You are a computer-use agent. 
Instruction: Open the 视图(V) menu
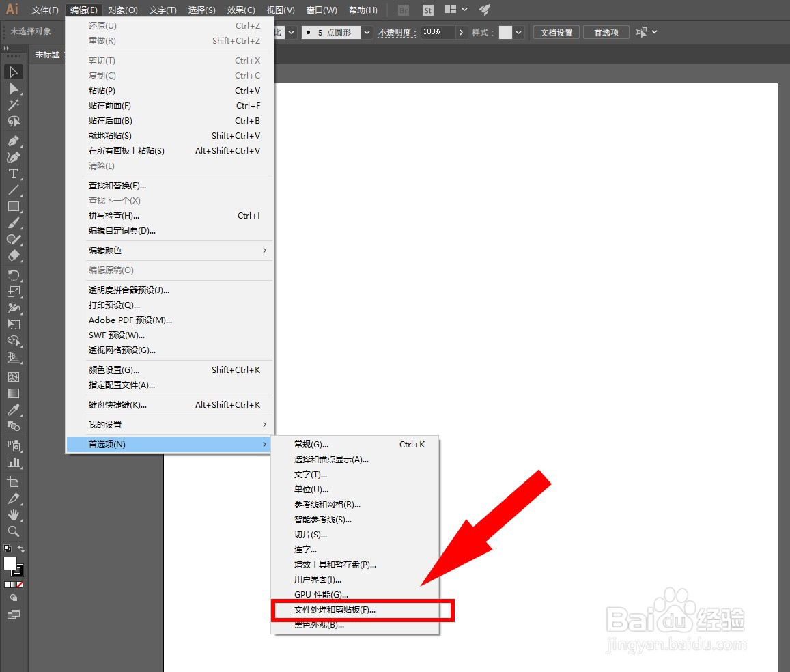(281, 10)
